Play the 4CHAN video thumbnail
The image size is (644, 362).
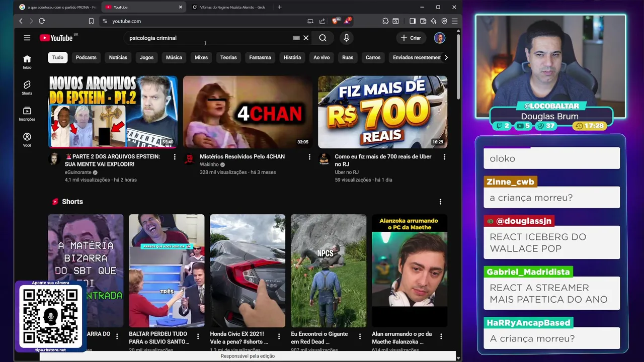[x=248, y=112]
